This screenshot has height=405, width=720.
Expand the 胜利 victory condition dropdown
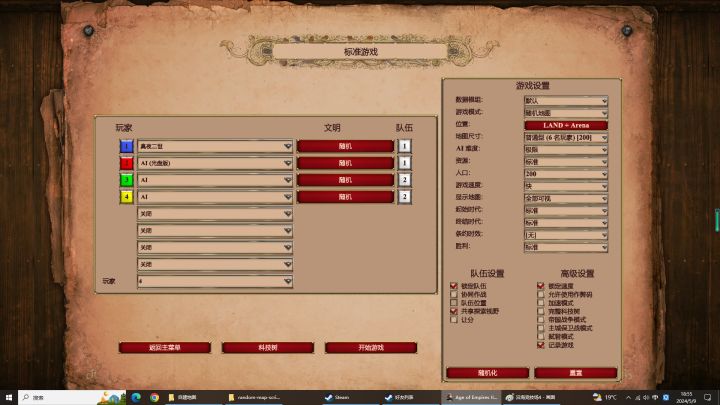click(x=566, y=247)
